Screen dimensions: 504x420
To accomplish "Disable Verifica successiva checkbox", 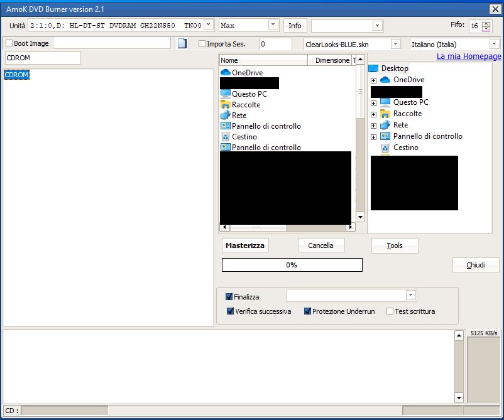I will (x=230, y=311).
